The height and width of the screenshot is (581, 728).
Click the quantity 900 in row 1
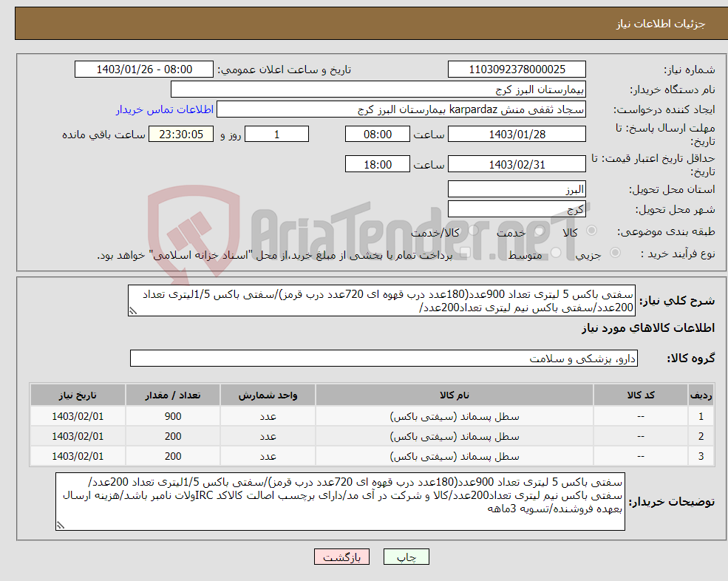click(173, 417)
